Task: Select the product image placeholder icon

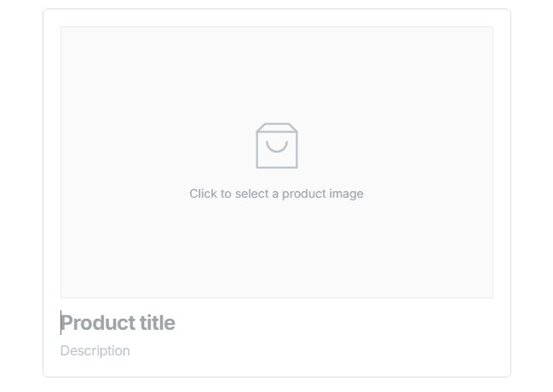Action: [277, 146]
